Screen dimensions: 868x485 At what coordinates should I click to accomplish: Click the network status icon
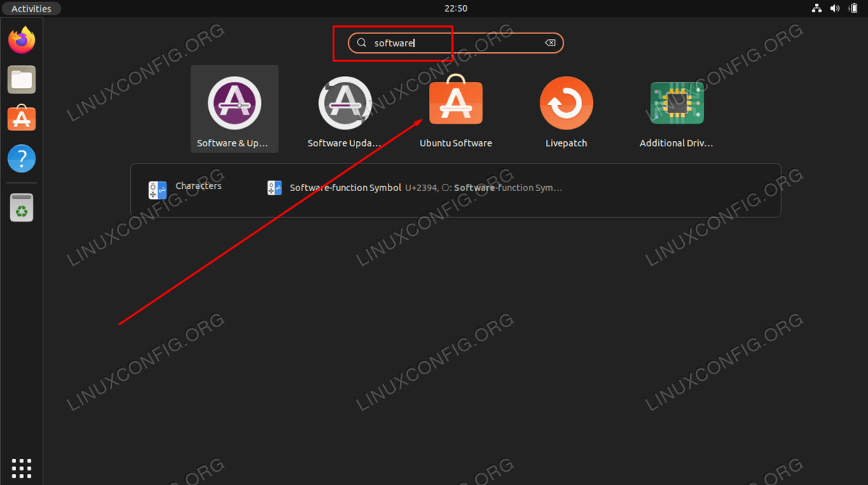(x=817, y=9)
